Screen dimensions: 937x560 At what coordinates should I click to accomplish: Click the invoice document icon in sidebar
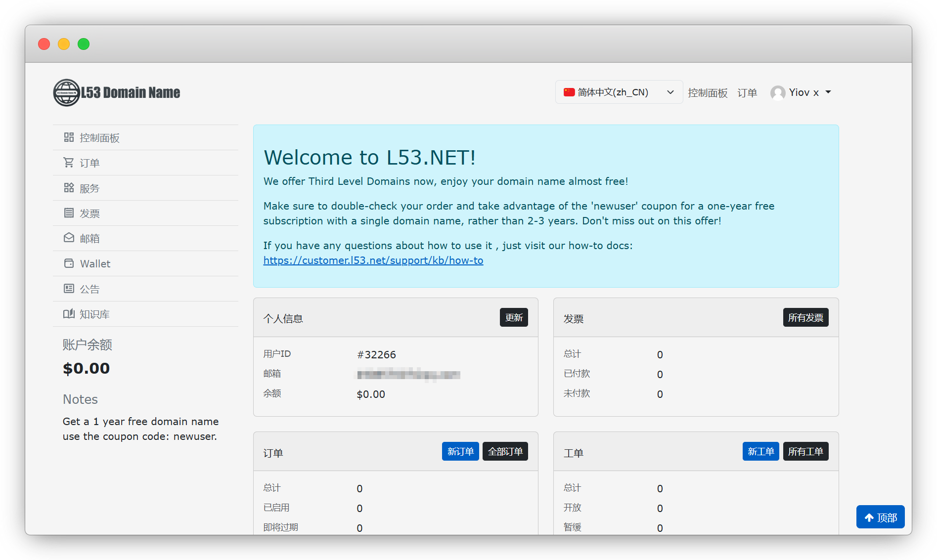[69, 213]
